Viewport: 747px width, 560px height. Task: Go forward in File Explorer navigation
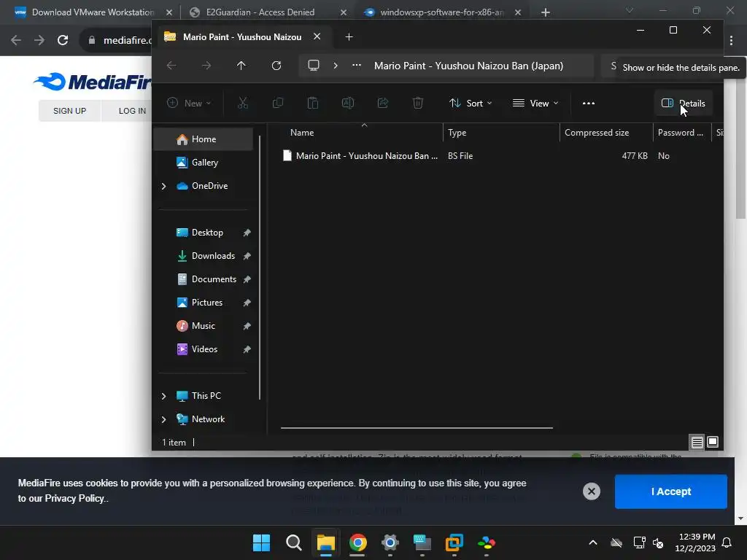point(206,66)
